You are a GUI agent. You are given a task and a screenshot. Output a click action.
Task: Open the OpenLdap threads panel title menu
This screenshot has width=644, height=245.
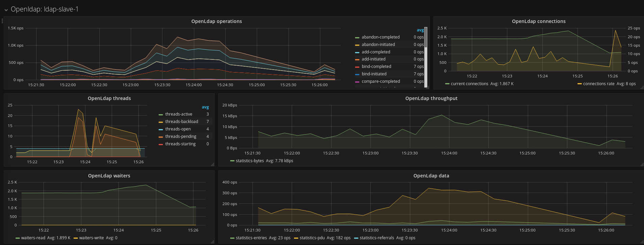pos(109,98)
